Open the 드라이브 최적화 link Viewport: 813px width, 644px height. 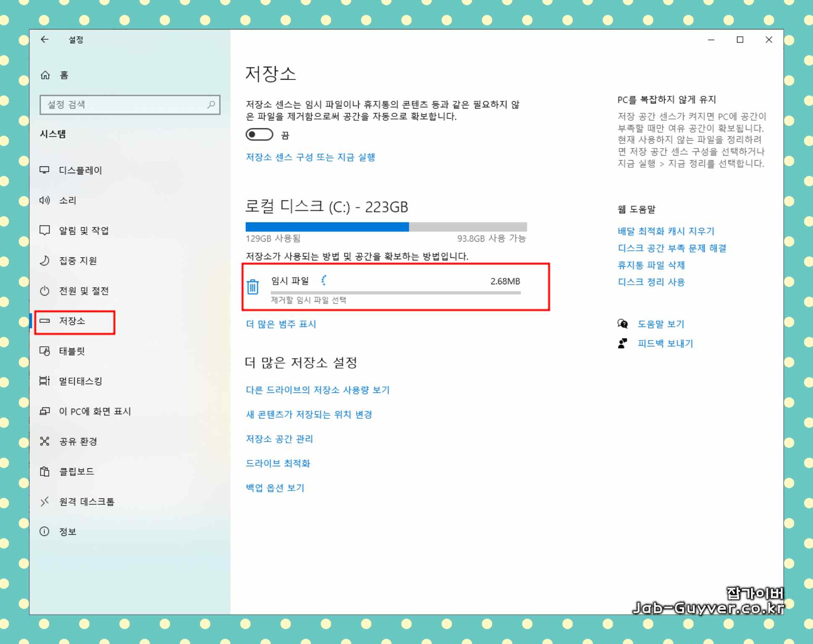tap(278, 463)
